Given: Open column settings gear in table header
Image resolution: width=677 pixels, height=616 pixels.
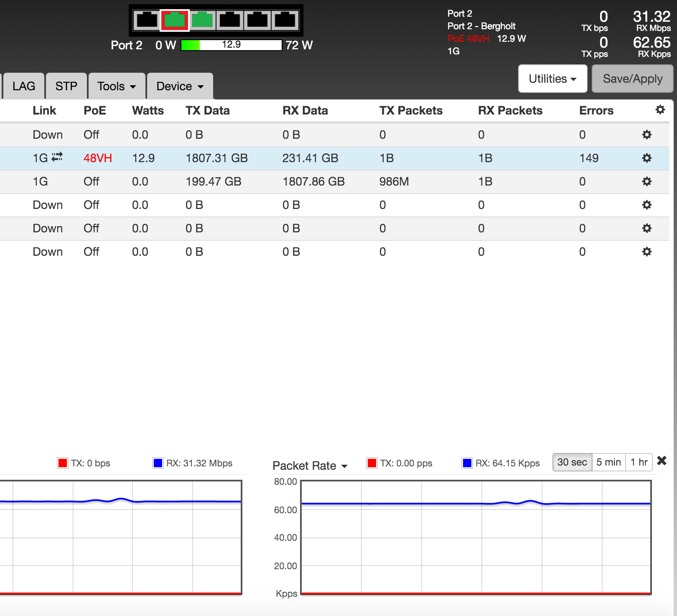Looking at the screenshot, I should [x=660, y=110].
